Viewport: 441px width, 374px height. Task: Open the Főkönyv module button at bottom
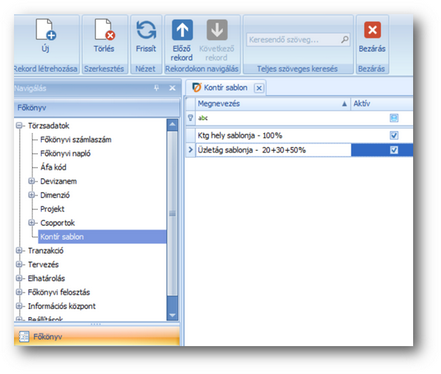pyautogui.click(x=97, y=337)
